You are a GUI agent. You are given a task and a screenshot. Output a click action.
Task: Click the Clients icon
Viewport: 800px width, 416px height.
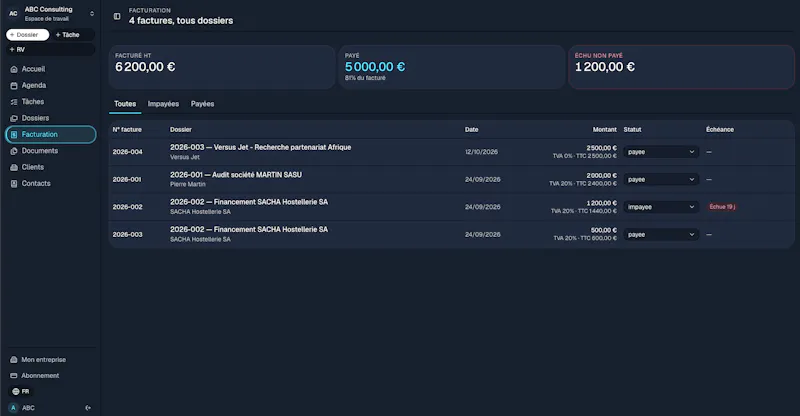14,167
